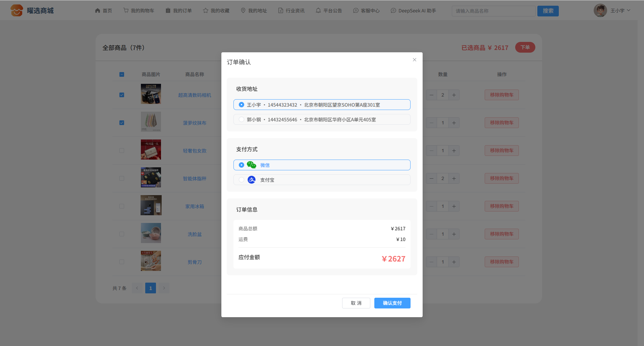This screenshot has height=346, width=644.
Task: Toggle the select-all checkbox in header
Action: 122,74
